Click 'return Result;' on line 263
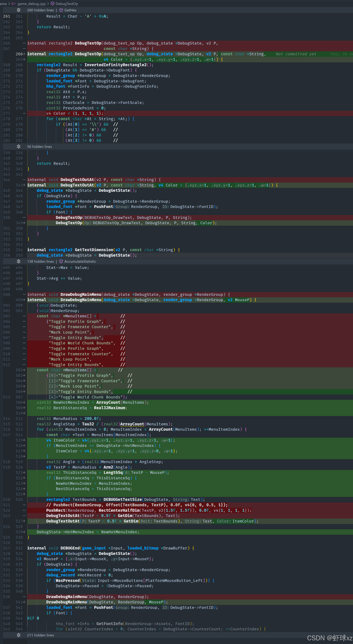 click(53, 27)
